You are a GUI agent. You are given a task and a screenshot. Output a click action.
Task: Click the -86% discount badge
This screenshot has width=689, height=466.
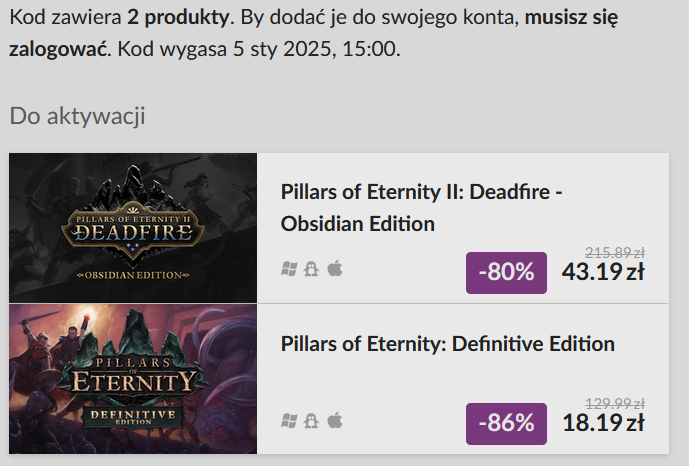506,423
